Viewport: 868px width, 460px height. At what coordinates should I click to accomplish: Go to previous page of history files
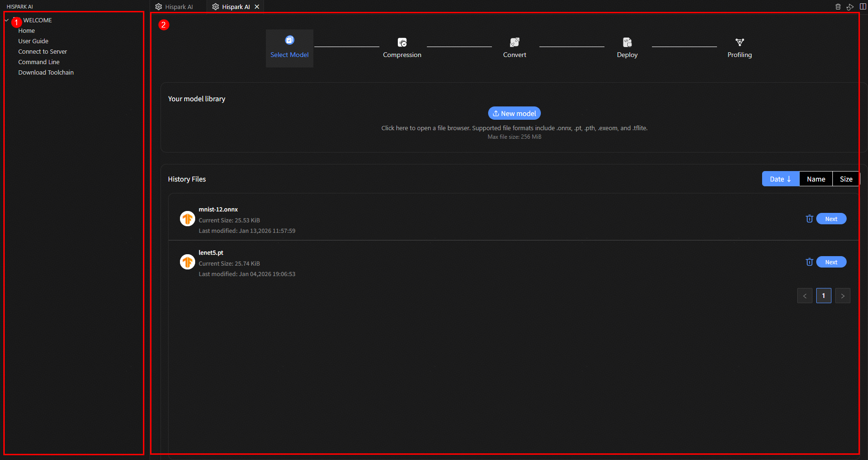804,296
